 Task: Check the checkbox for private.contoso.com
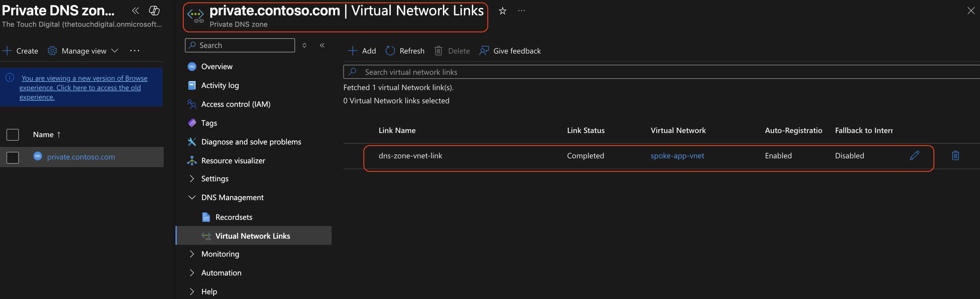pyautogui.click(x=13, y=157)
